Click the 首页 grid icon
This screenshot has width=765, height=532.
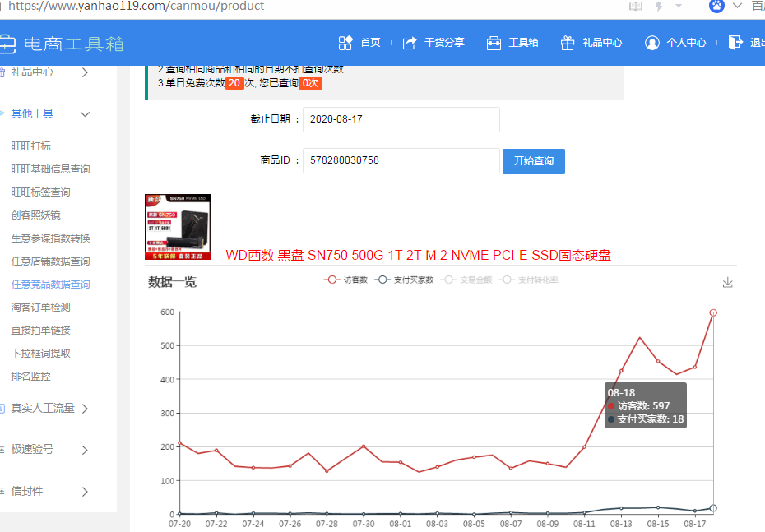pyautogui.click(x=345, y=43)
